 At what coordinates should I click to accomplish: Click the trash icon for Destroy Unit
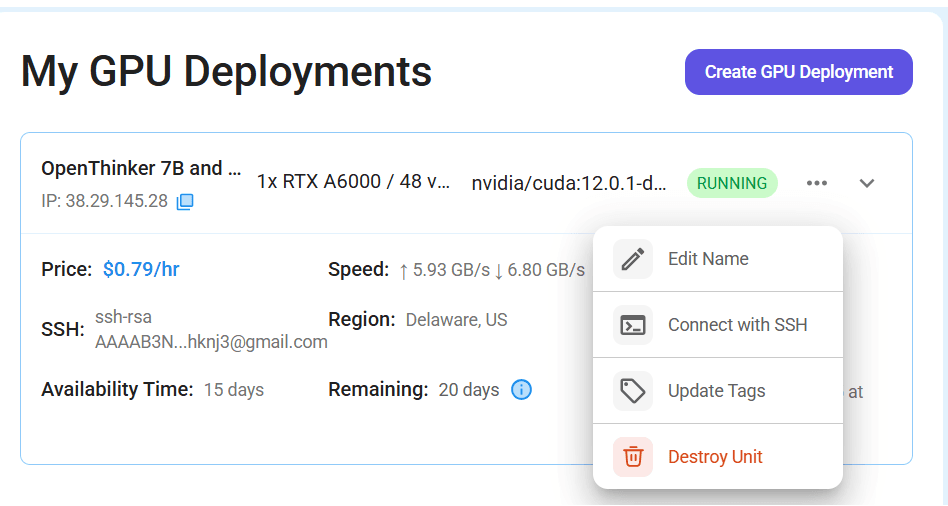633,457
